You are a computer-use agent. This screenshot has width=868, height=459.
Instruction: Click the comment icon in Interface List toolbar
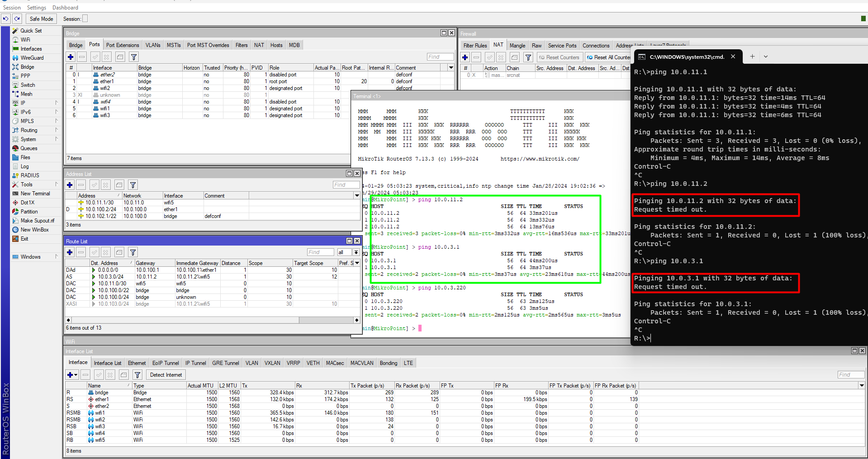point(124,375)
